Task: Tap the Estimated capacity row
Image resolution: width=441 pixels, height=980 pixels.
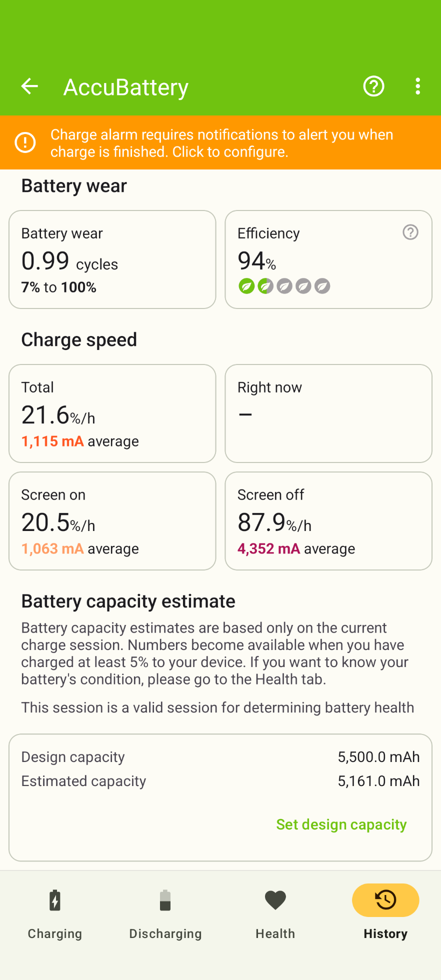Action: [220, 781]
